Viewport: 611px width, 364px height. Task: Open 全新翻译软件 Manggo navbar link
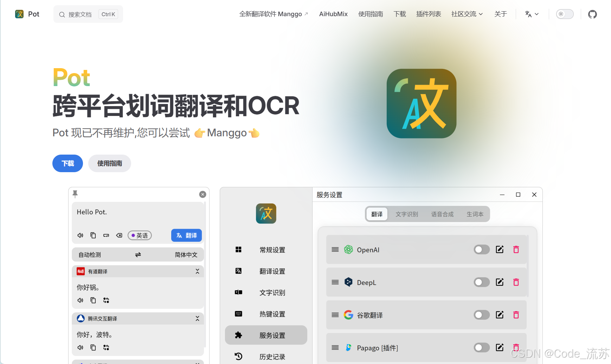click(x=274, y=14)
